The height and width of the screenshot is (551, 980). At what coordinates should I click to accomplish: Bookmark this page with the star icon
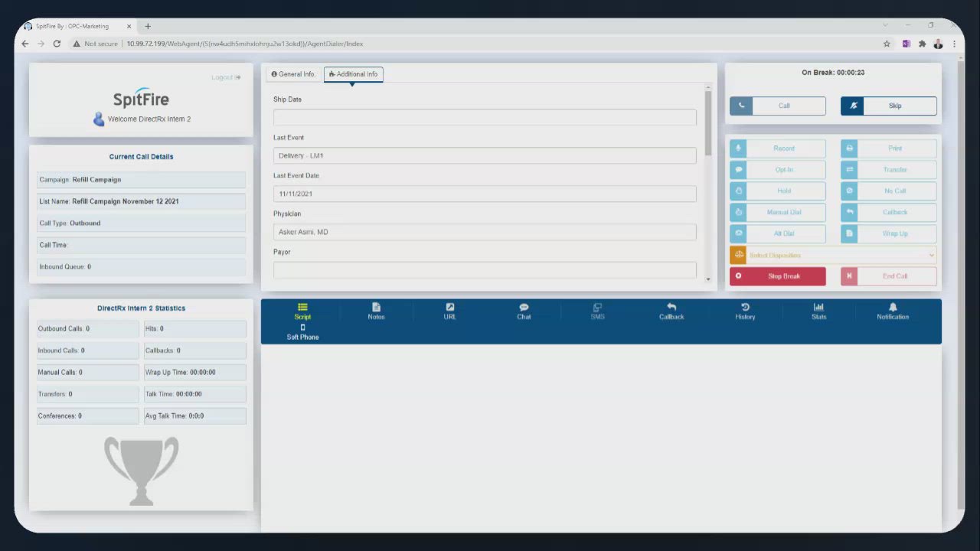(887, 44)
